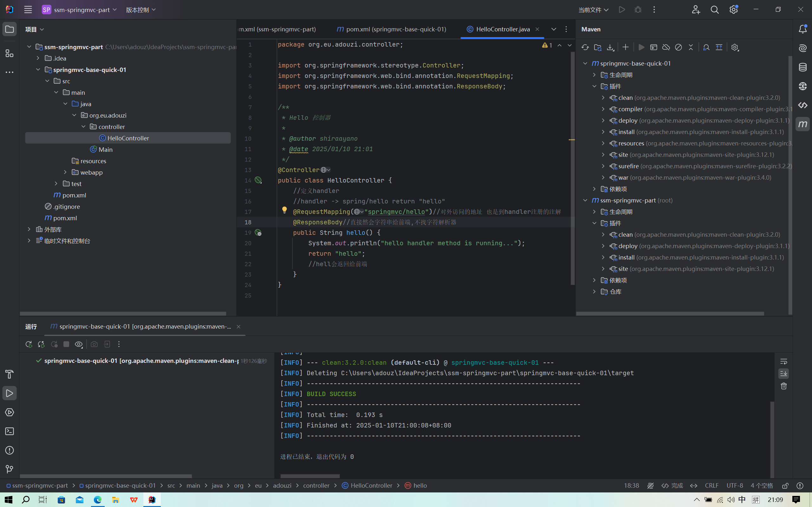Open Terminal tool window icon
Image resolution: width=812 pixels, height=507 pixels.
10,431
